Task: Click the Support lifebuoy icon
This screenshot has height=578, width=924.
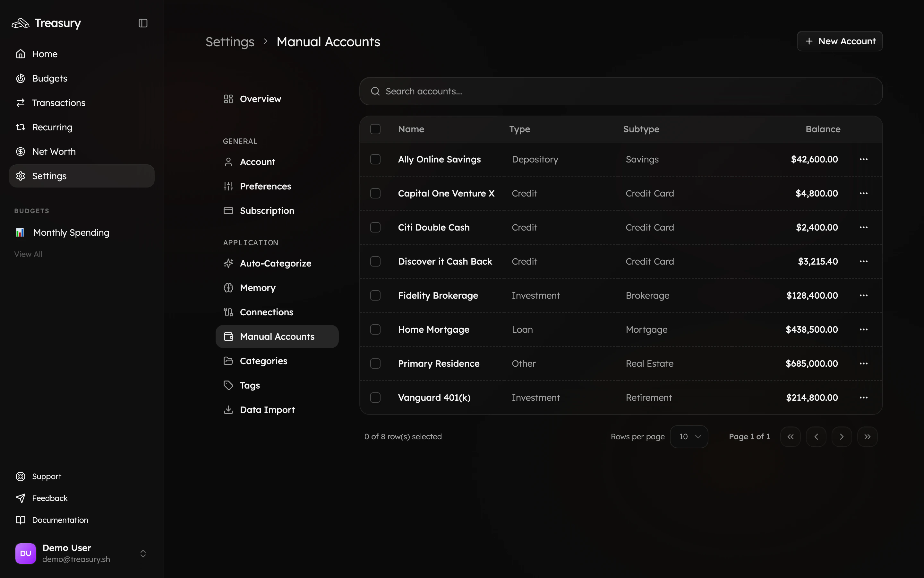Action: [21, 476]
